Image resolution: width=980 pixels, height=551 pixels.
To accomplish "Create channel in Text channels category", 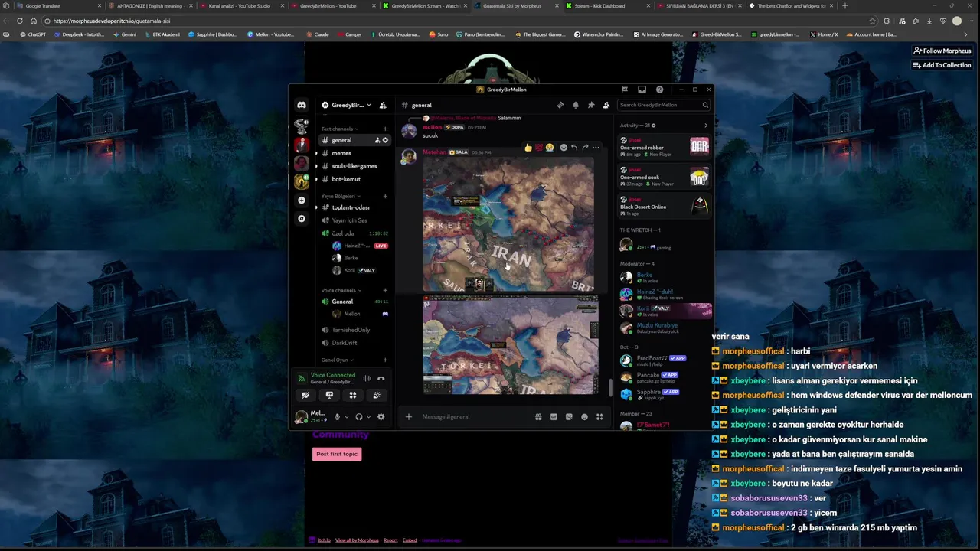I will point(385,129).
